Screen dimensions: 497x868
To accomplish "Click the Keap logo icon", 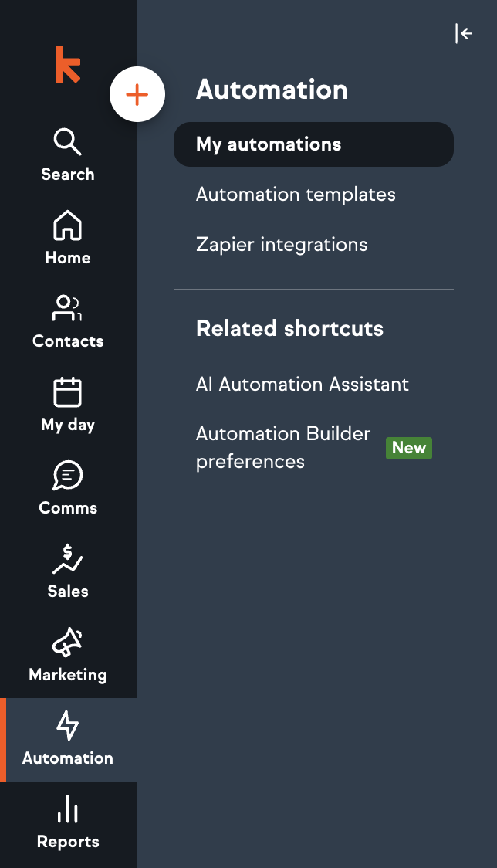I will click(x=68, y=64).
